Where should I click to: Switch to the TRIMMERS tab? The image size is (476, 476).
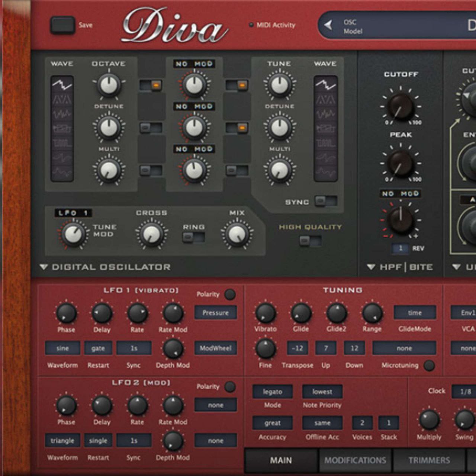tap(429, 460)
